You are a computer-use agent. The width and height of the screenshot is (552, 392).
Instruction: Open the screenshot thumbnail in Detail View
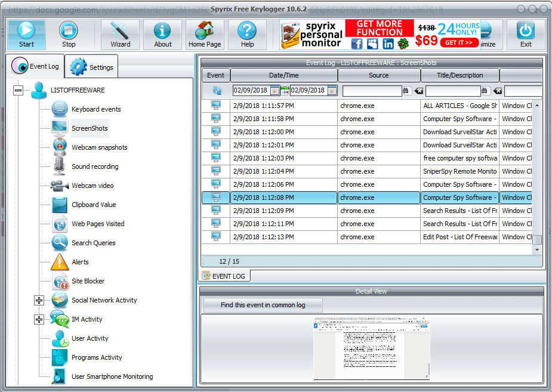tap(371, 348)
